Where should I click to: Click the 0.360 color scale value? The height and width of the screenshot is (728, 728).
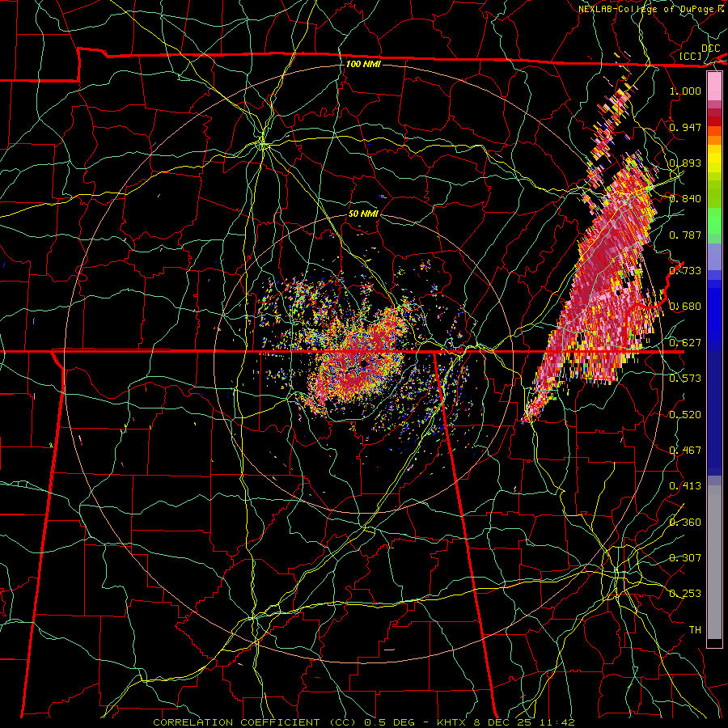[685, 523]
